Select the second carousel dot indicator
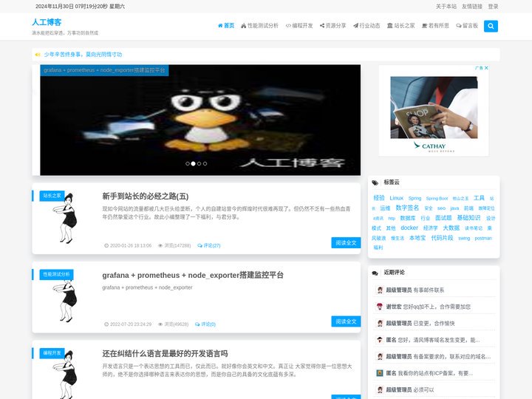Screen dimensions: 532x399 coord(193,163)
